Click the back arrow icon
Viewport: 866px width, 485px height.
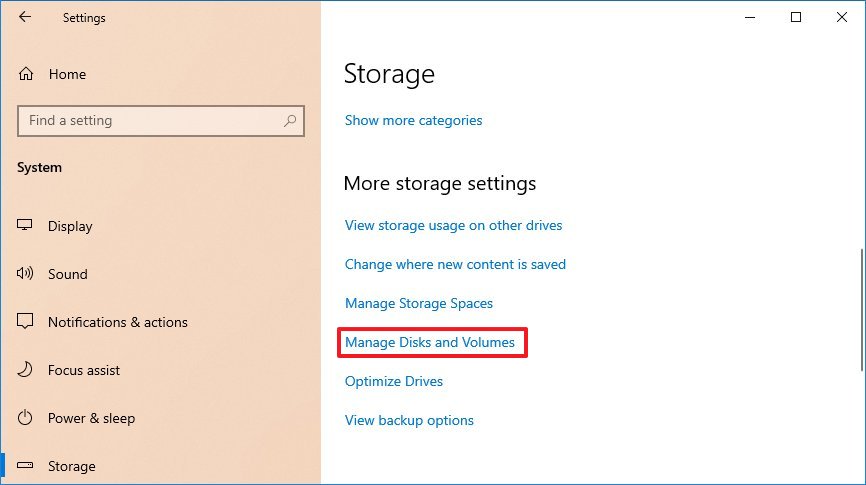point(25,17)
